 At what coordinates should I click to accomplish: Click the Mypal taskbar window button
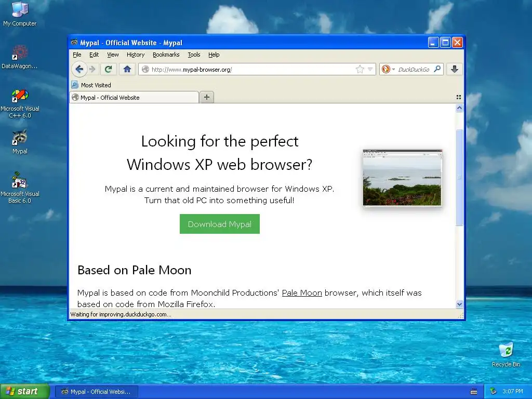pyautogui.click(x=97, y=392)
